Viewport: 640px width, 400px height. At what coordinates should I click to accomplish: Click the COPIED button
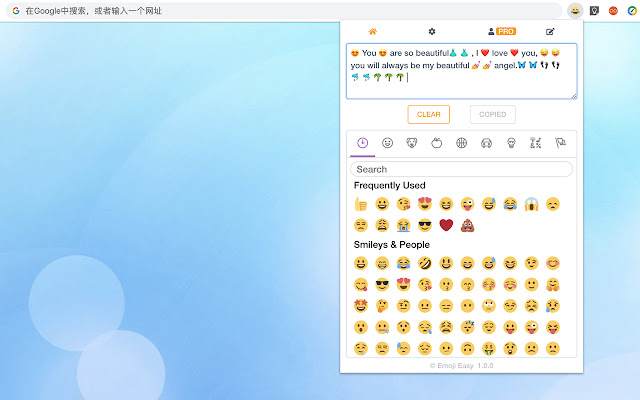[x=493, y=114]
